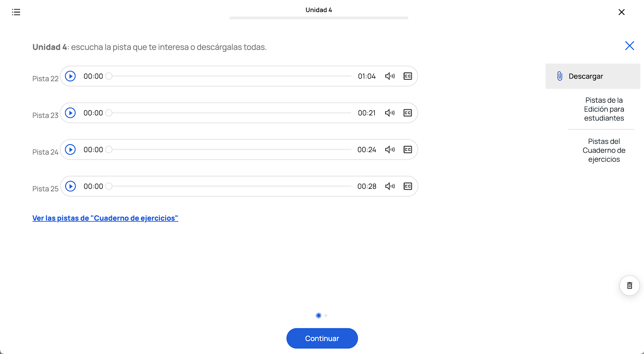644x354 pixels.
Task: Close the Descargar side panel
Action: [630, 46]
